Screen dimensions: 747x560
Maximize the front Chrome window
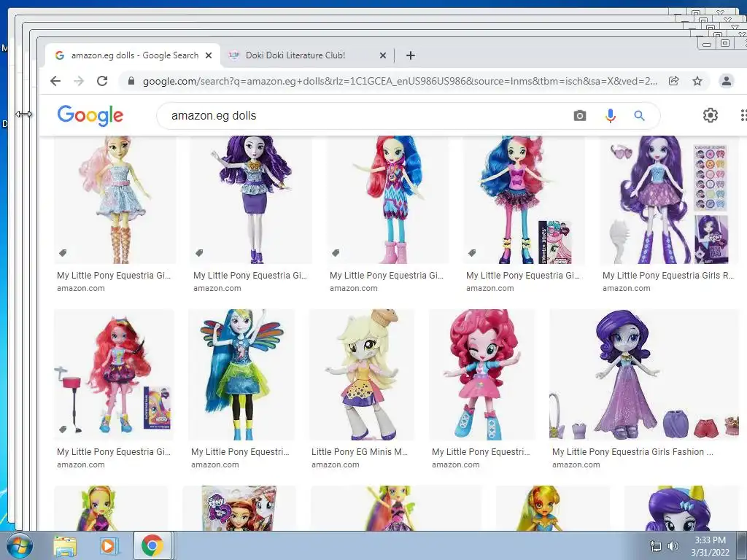pyautogui.click(x=725, y=43)
